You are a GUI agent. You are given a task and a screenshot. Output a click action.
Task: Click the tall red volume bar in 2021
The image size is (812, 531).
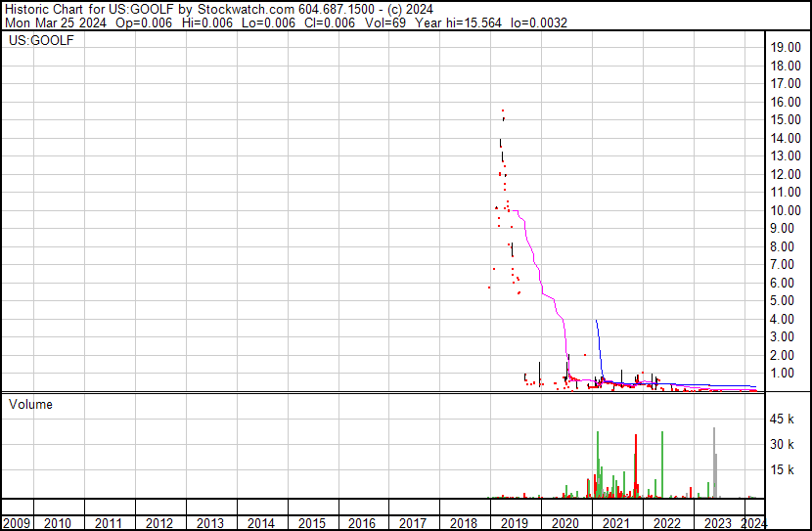coord(636,466)
